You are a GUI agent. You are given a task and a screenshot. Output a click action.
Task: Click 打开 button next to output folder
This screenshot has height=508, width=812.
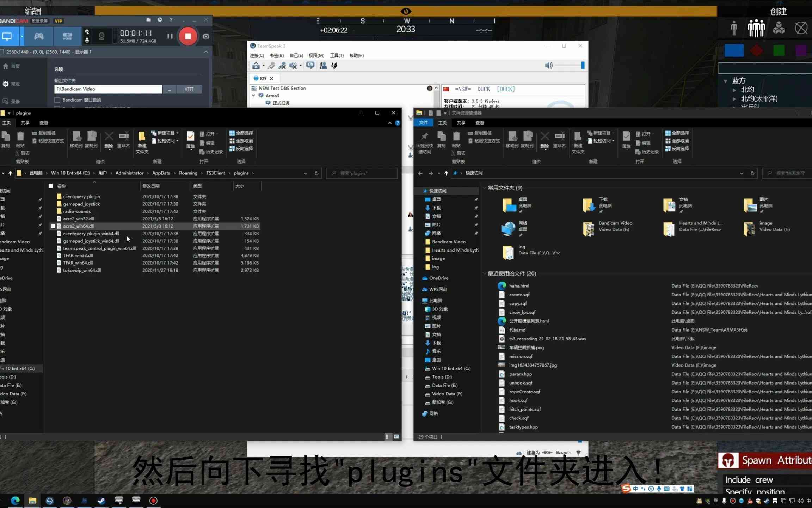pyautogui.click(x=189, y=89)
